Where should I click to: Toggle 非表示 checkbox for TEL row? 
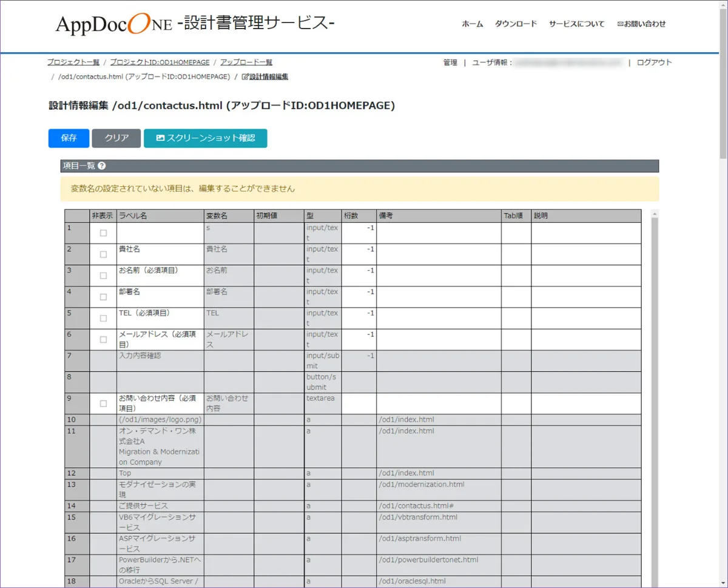tap(103, 318)
